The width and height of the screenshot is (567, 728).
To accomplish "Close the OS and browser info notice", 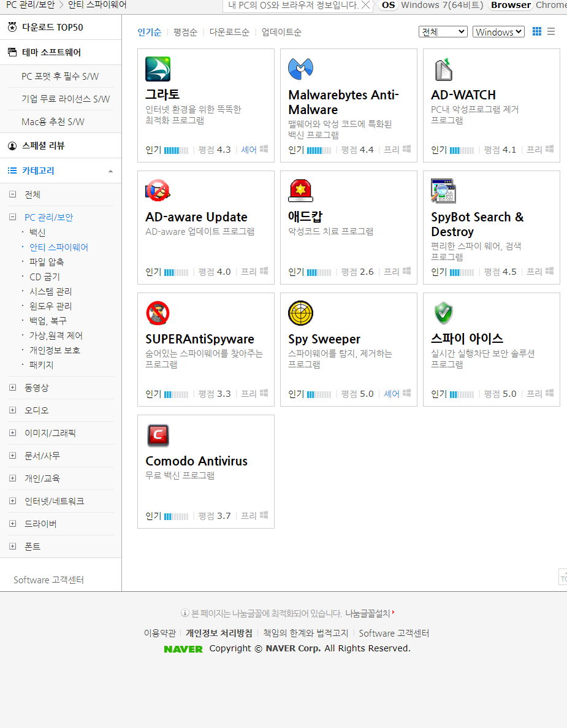I will tap(365, 5).
